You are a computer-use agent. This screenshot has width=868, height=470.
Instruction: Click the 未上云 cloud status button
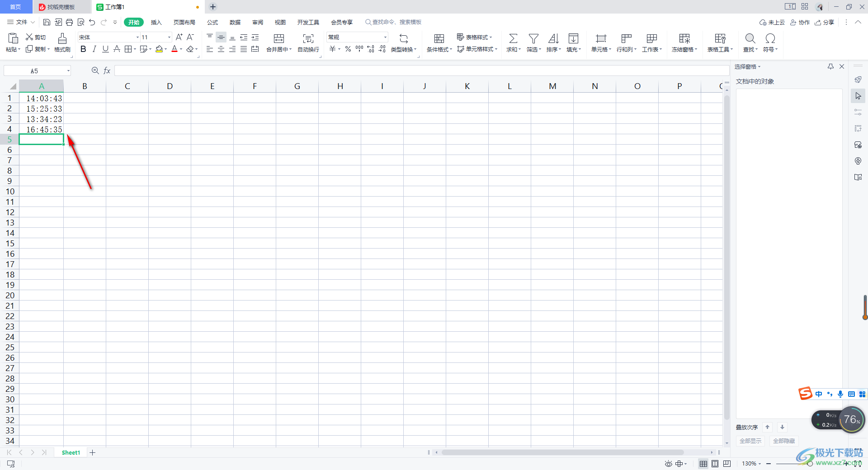point(772,22)
